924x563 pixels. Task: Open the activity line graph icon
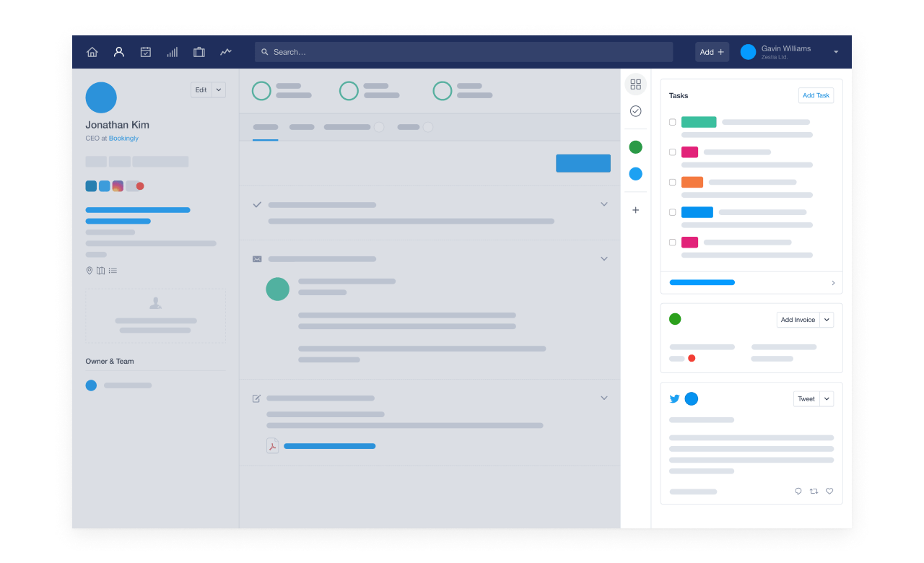pos(226,52)
